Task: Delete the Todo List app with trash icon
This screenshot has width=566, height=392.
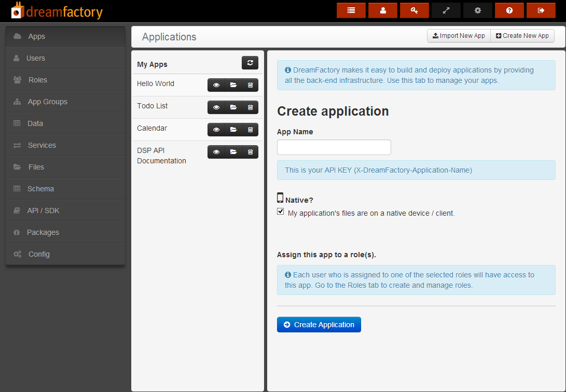Action: [x=251, y=107]
